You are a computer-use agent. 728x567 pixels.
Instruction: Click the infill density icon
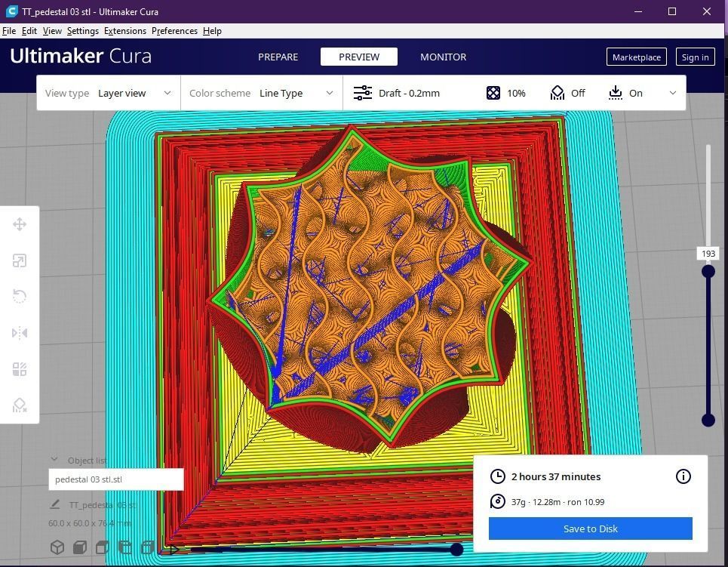(493, 93)
